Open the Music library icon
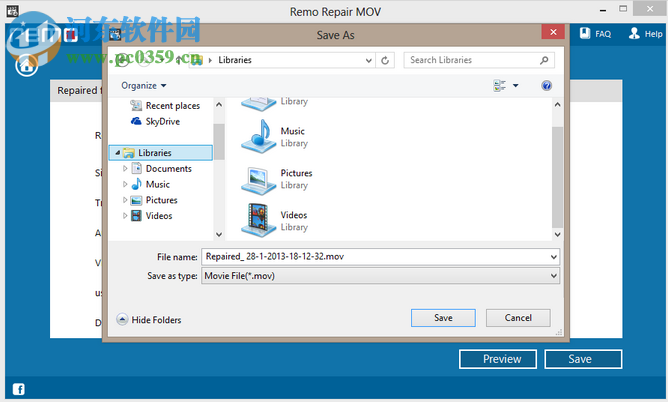Image resolution: width=668 pixels, height=402 pixels. coord(259,136)
